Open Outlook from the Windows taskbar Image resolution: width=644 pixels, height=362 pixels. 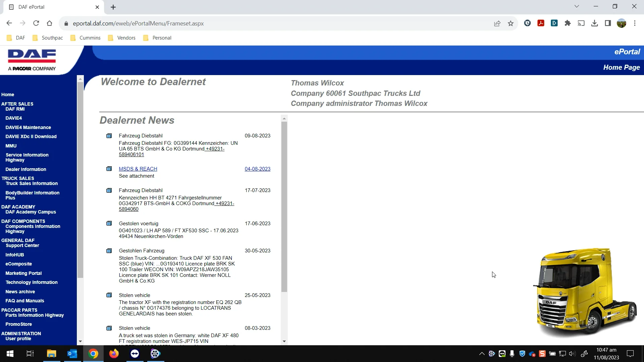pos(72,354)
